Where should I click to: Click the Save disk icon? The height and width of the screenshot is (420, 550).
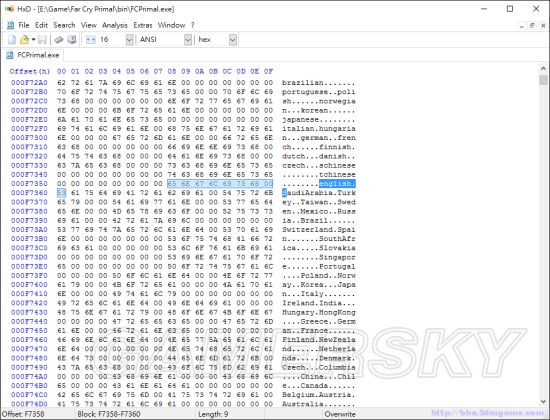point(42,40)
